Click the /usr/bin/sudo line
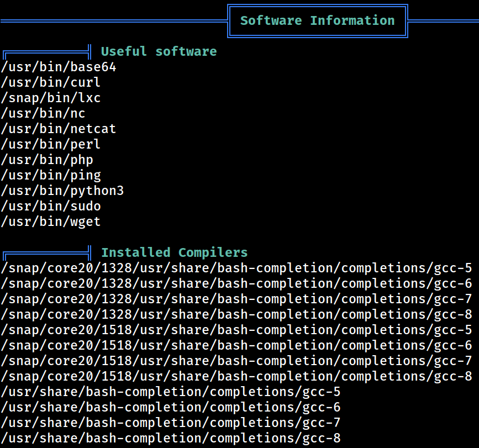 point(51,207)
